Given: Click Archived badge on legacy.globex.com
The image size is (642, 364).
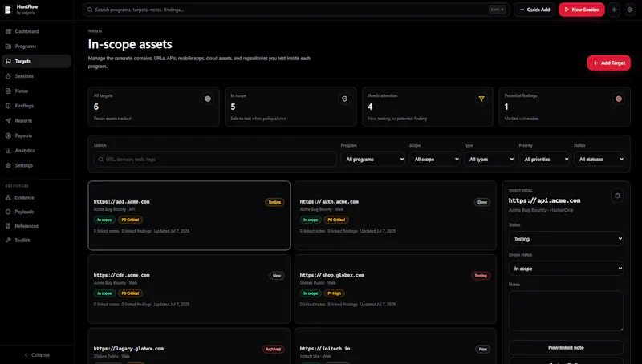Looking at the screenshot, I should (x=273, y=349).
